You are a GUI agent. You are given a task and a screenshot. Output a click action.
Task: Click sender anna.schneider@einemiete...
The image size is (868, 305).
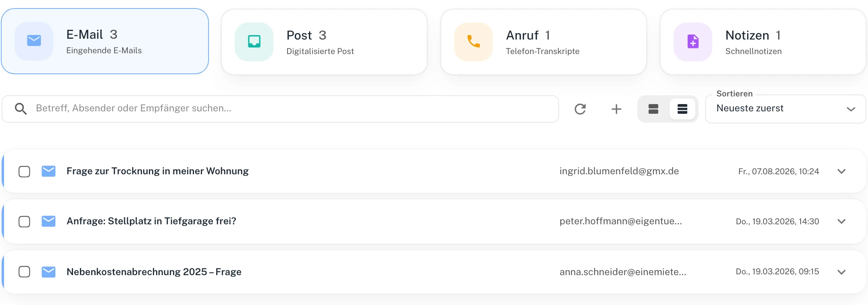tap(623, 272)
